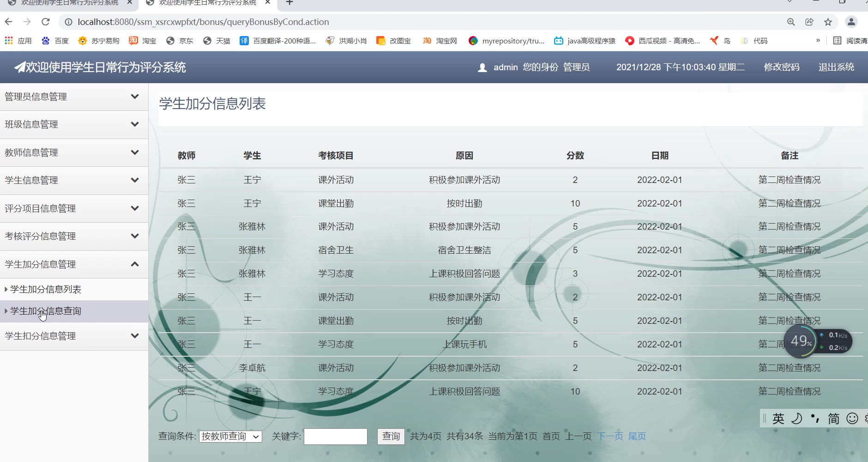Click the 李卓航 student cell

coord(252,368)
